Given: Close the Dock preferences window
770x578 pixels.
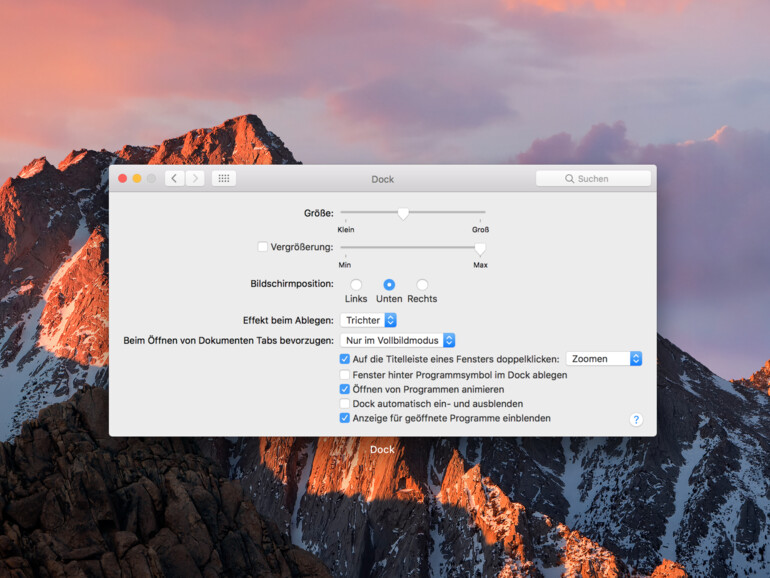Looking at the screenshot, I should (x=123, y=178).
